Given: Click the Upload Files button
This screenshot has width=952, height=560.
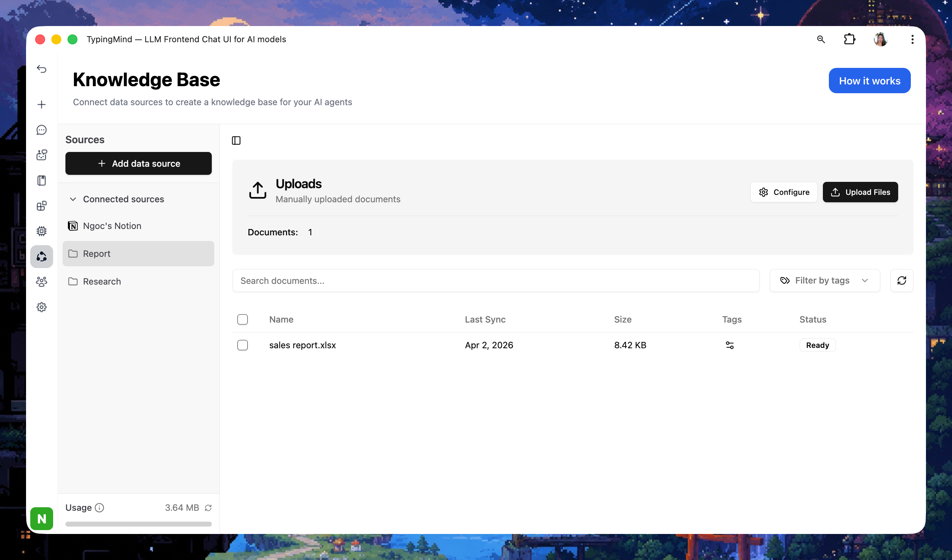Looking at the screenshot, I should pyautogui.click(x=860, y=192).
